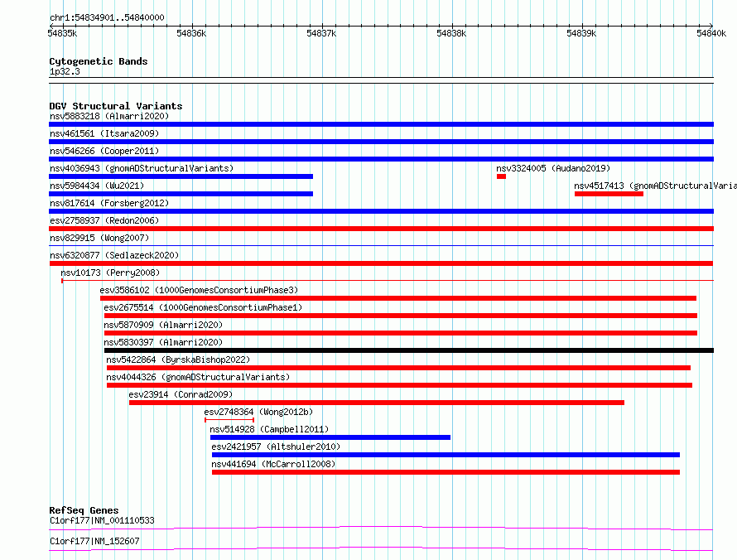Click the 54838k ruler mark
The height and width of the screenshot is (560, 737).
click(x=451, y=33)
